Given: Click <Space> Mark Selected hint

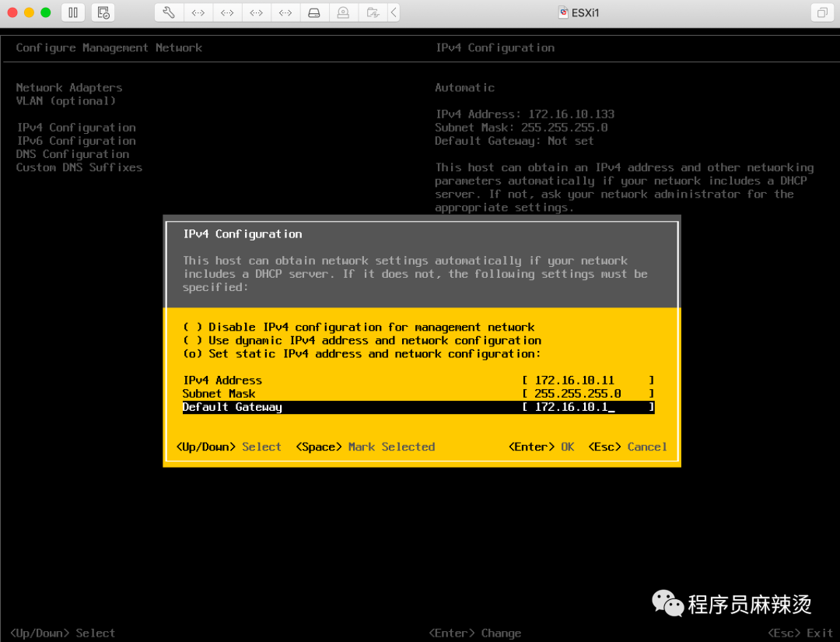Looking at the screenshot, I should (366, 447).
